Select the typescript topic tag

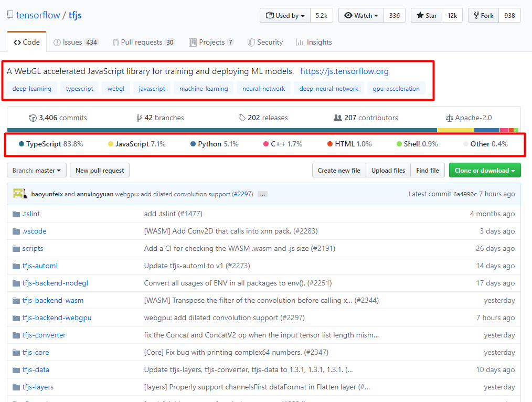click(x=79, y=89)
